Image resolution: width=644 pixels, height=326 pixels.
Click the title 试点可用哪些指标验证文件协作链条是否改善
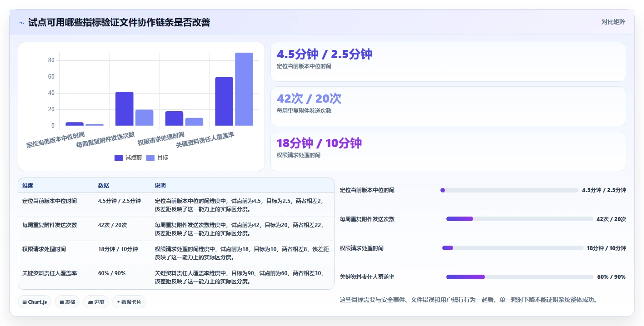119,23
